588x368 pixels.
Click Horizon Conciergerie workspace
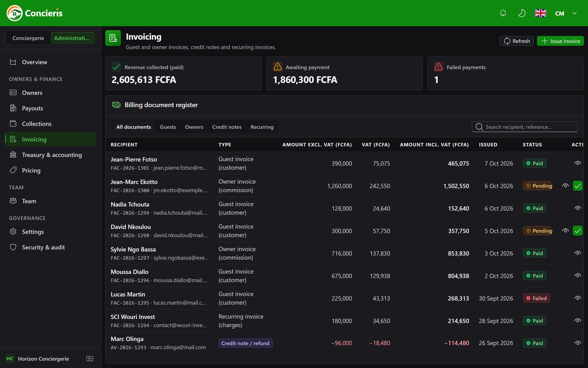click(38, 359)
